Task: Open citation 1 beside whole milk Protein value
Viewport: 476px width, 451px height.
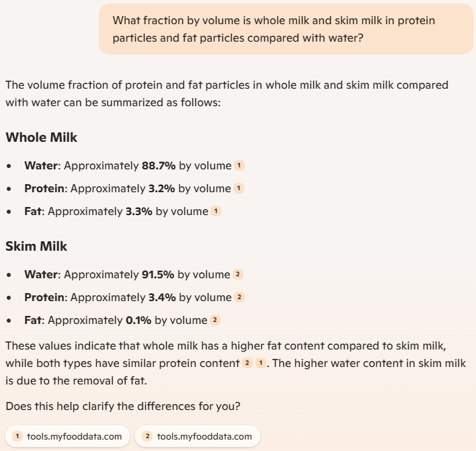Action: [239, 188]
